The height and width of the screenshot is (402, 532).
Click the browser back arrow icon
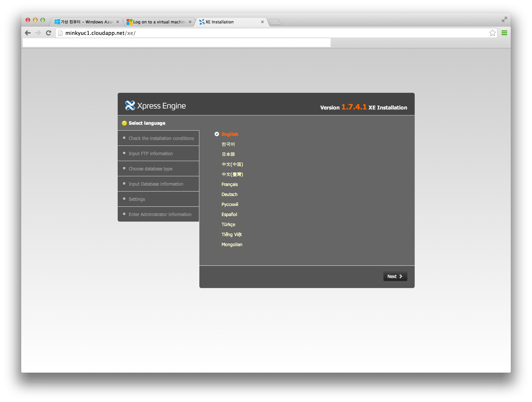(28, 33)
